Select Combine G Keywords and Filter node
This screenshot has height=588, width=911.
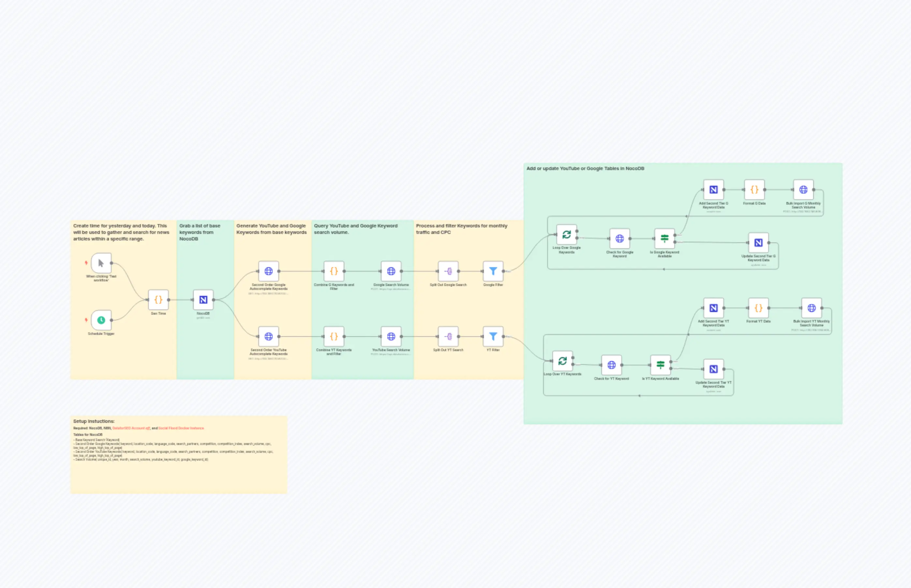334,271
